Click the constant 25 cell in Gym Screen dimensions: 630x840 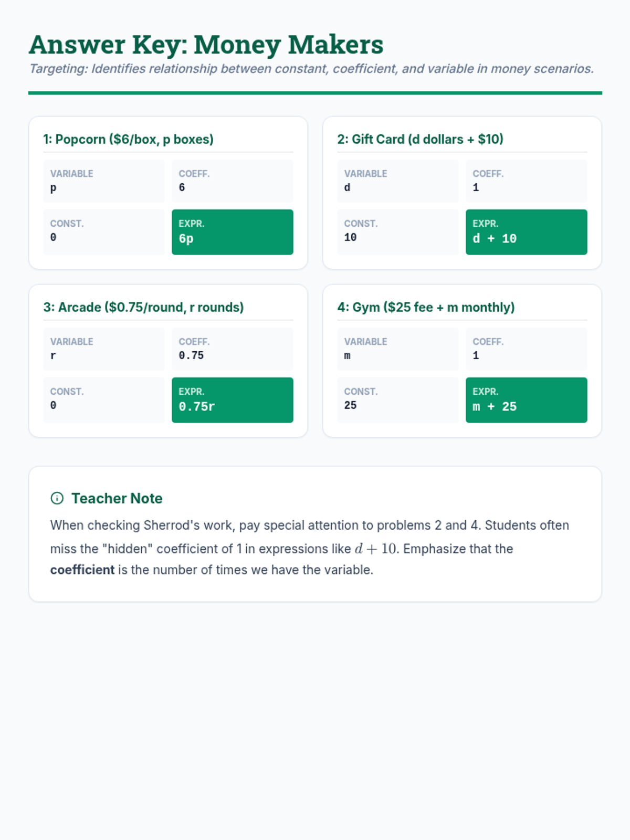pos(397,400)
